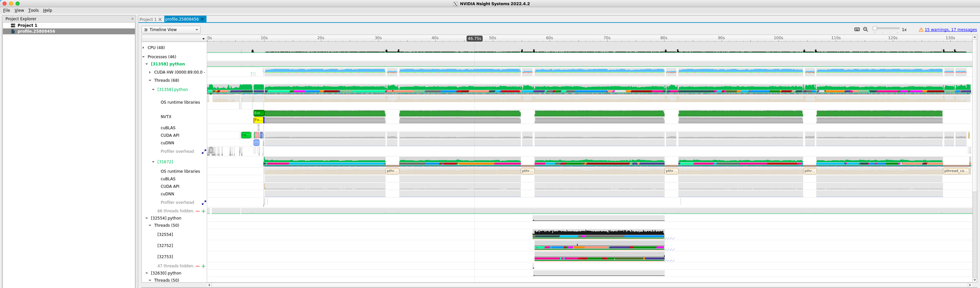Select profile.25808456 in Project Explorer

(x=36, y=31)
